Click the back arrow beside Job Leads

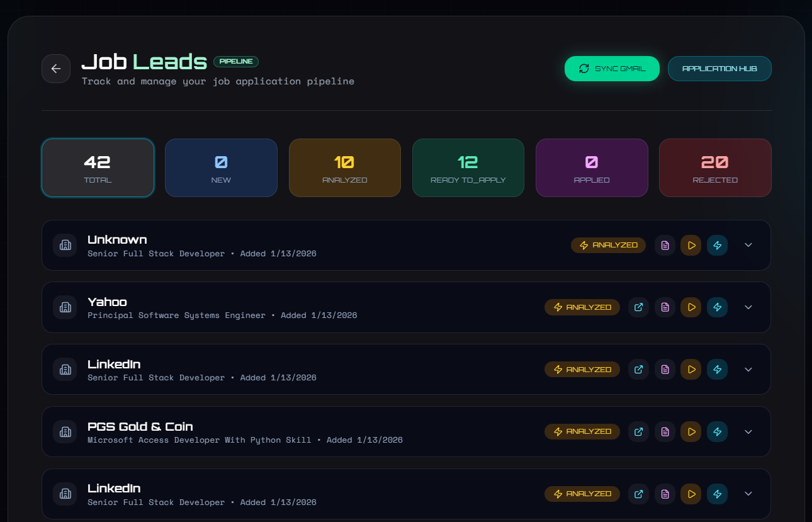56,69
